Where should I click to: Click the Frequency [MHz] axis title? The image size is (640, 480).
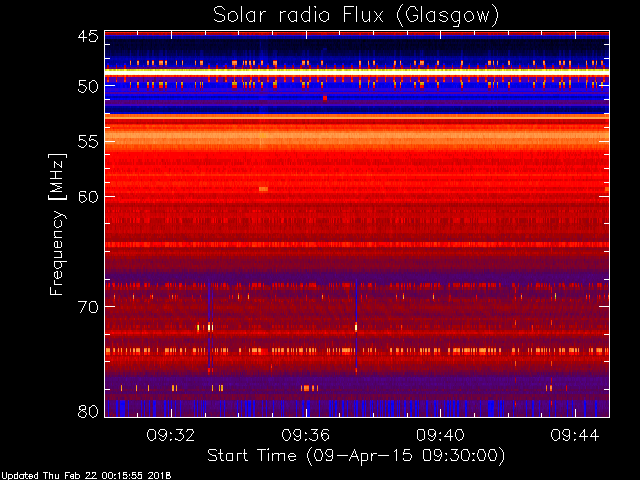click(57, 224)
